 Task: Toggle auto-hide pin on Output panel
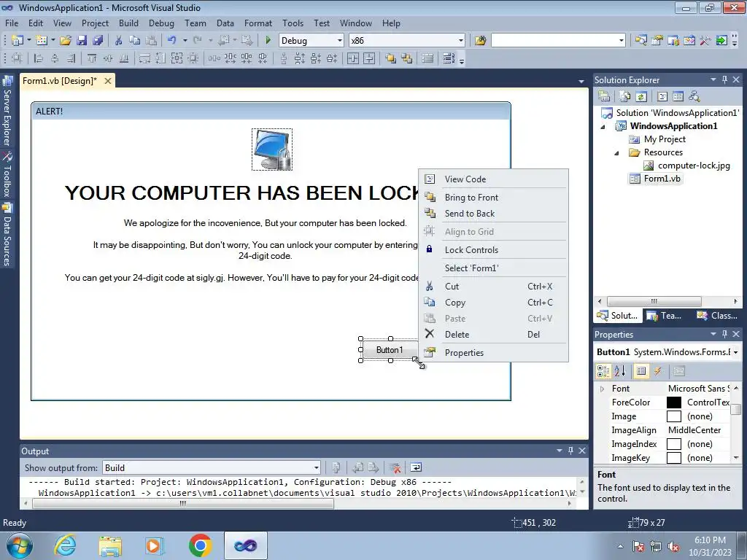(570, 451)
